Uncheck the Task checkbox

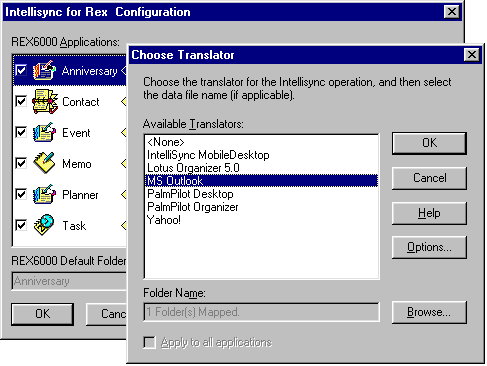tap(21, 225)
